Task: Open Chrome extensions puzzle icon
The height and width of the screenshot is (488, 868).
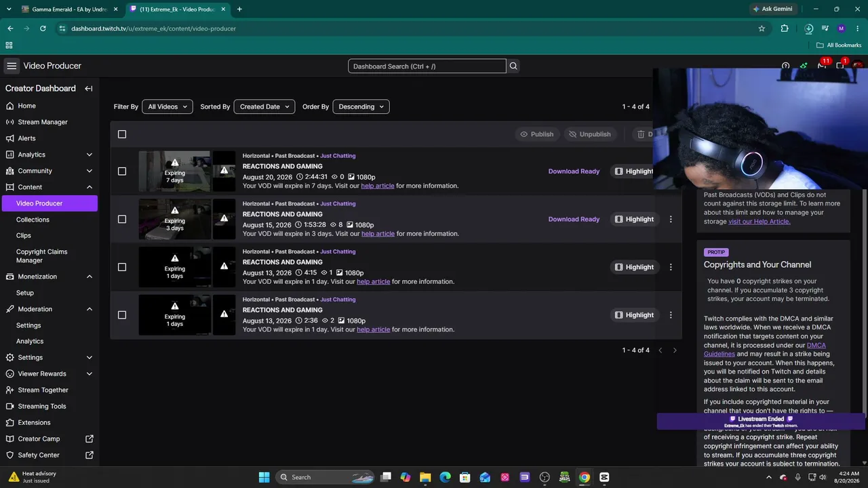Action: point(785,28)
